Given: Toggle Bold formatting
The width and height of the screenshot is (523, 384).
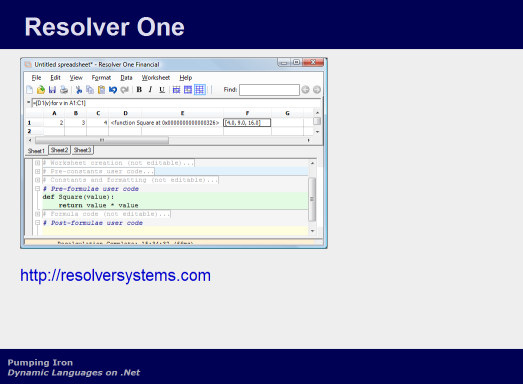Looking at the screenshot, I should (x=139, y=89).
